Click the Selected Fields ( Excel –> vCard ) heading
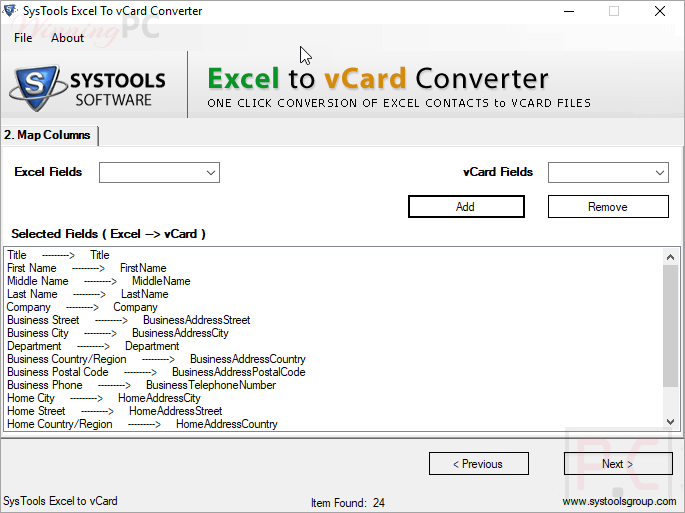The image size is (685, 513). [108, 234]
